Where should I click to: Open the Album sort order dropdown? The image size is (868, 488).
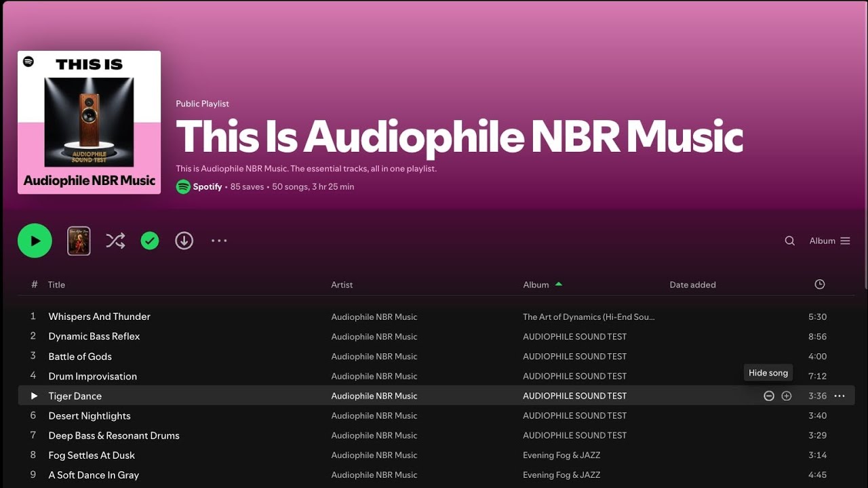click(829, 241)
